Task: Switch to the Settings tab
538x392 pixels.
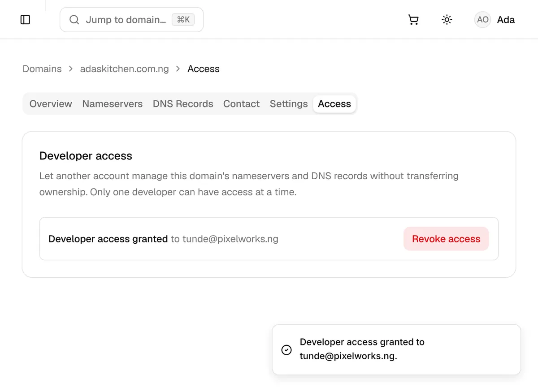Action: click(x=289, y=104)
